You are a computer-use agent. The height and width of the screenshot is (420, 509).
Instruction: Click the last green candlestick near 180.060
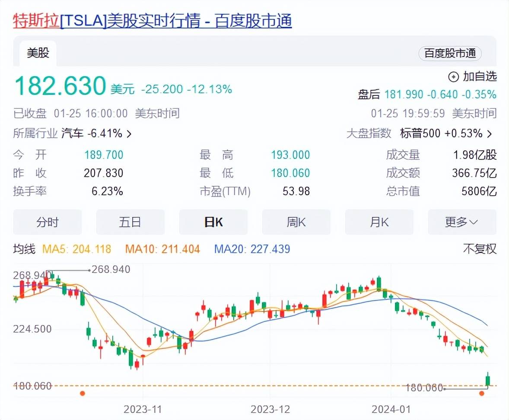[487, 380]
